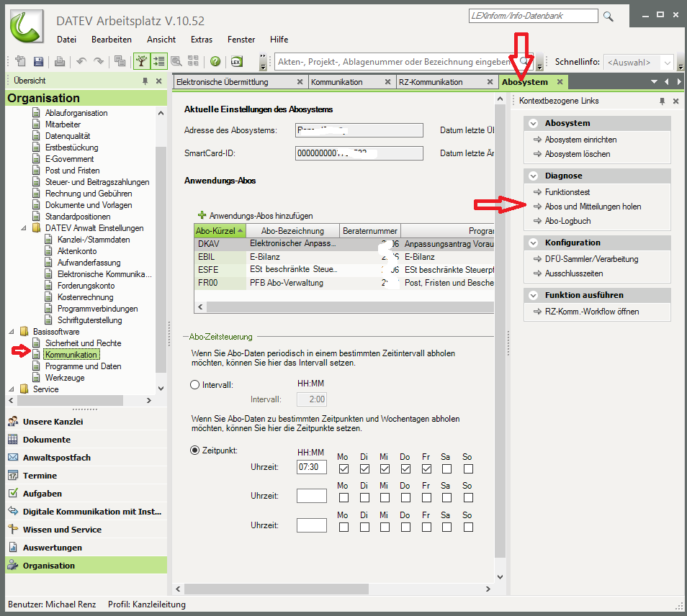Viewport: 687px width, 616px height.
Task: Click the Print icon in toolbar
Action: pyautogui.click(x=60, y=62)
